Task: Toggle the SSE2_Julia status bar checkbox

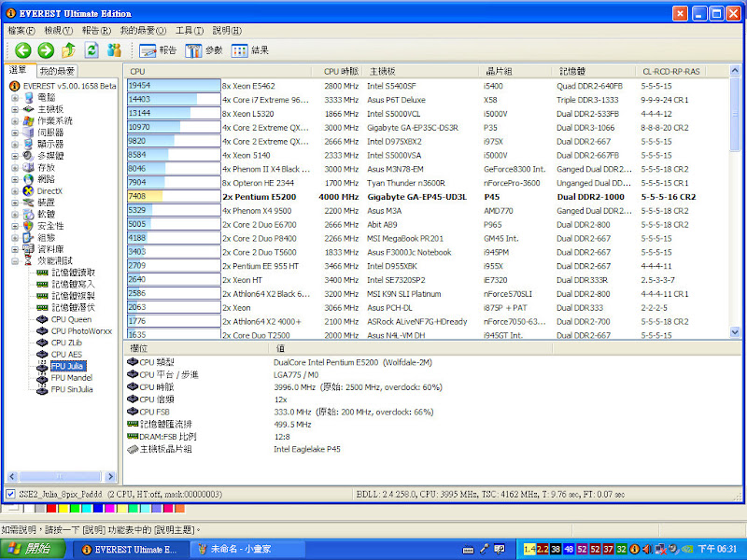Action: 10,493
